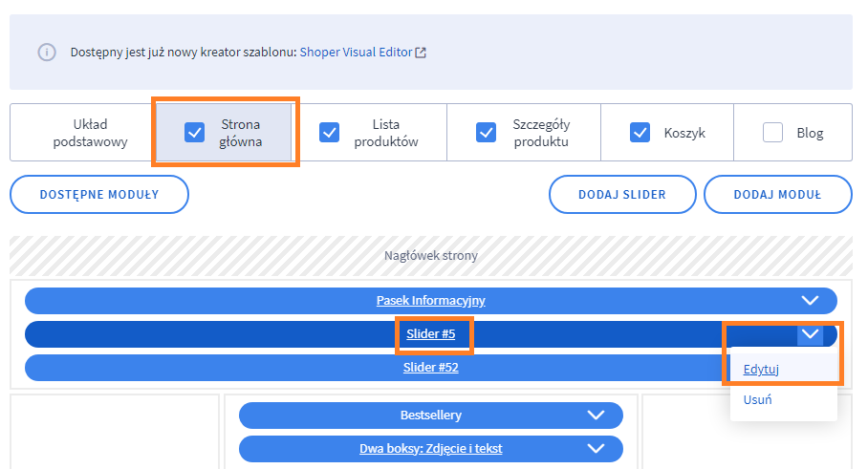Toggle the Szczegóły produktu checkbox
This screenshot has width=868, height=469.
(486, 133)
